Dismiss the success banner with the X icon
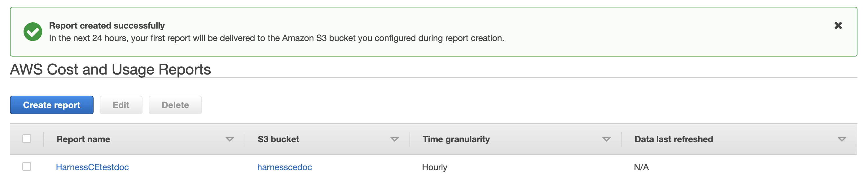This screenshot has height=177, width=868. [x=838, y=25]
